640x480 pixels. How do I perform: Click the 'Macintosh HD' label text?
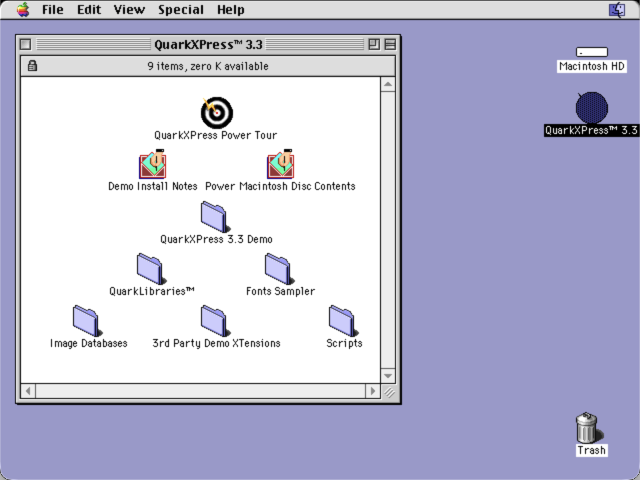(x=592, y=66)
